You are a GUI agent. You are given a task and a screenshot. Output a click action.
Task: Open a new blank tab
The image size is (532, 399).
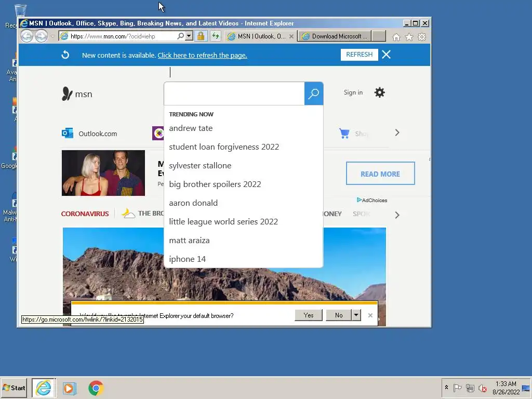point(379,36)
